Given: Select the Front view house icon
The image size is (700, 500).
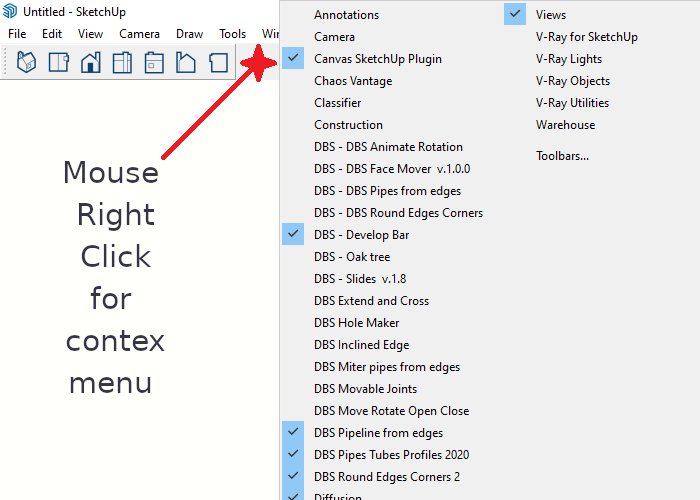Looking at the screenshot, I should [91, 62].
